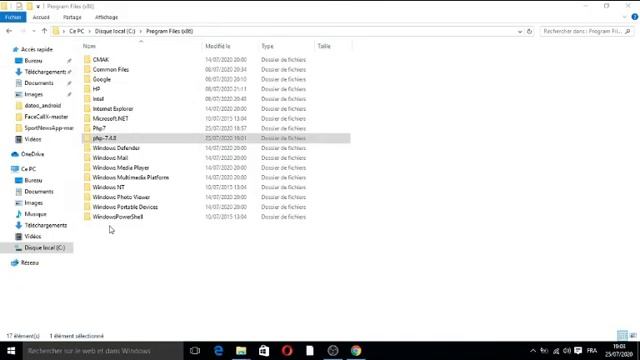
Task: Select Ce PC in the navigation pane
Action: click(x=28, y=169)
